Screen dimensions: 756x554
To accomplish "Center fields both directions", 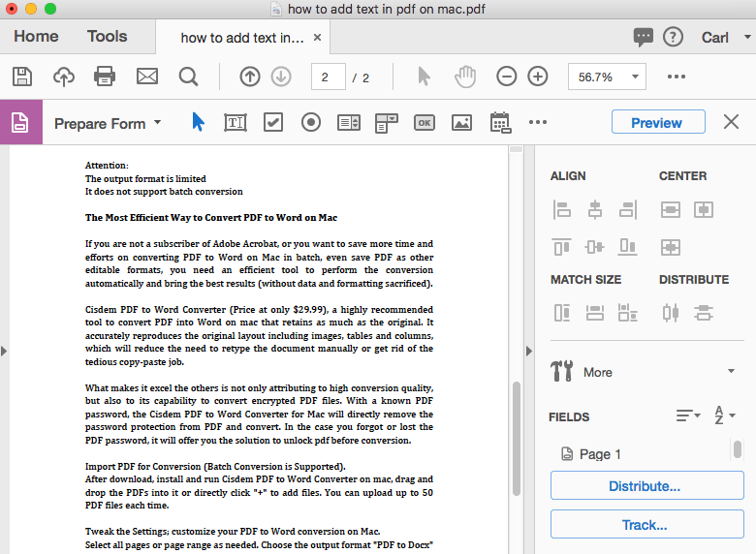I will point(670,247).
